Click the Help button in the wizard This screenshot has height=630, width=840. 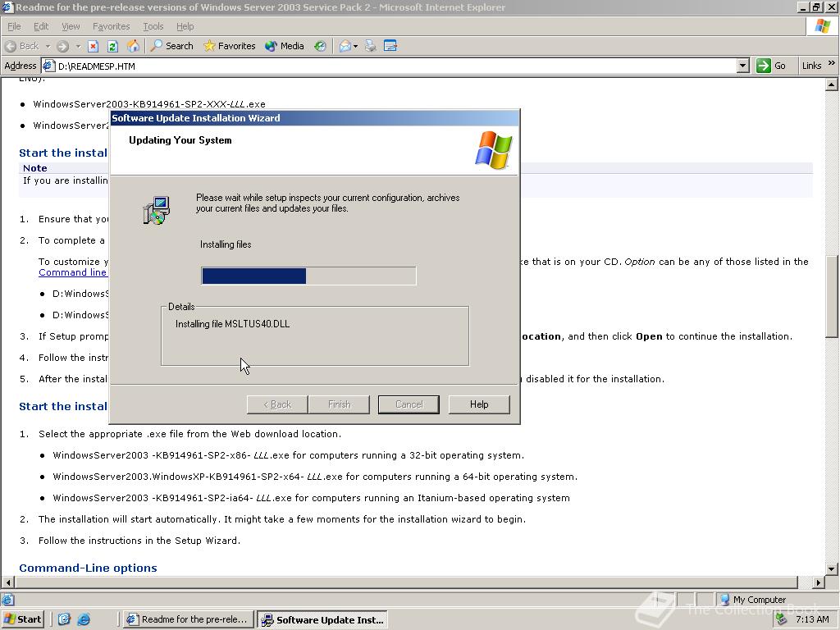[x=479, y=404]
